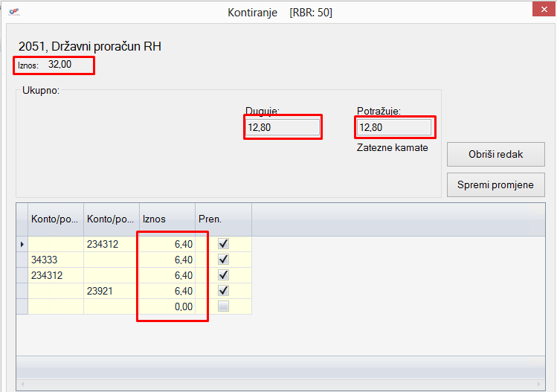Select the cell containing konto 34333
The image size is (557, 392).
(x=55, y=260)
